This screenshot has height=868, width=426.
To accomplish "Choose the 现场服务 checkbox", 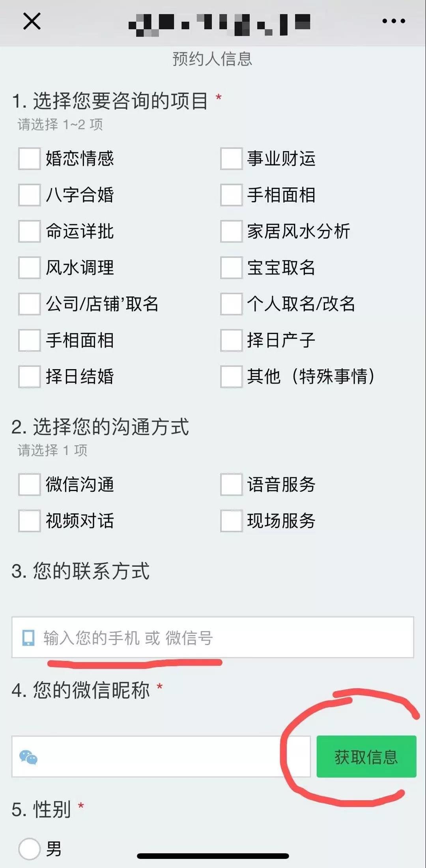I will point(232,521).
